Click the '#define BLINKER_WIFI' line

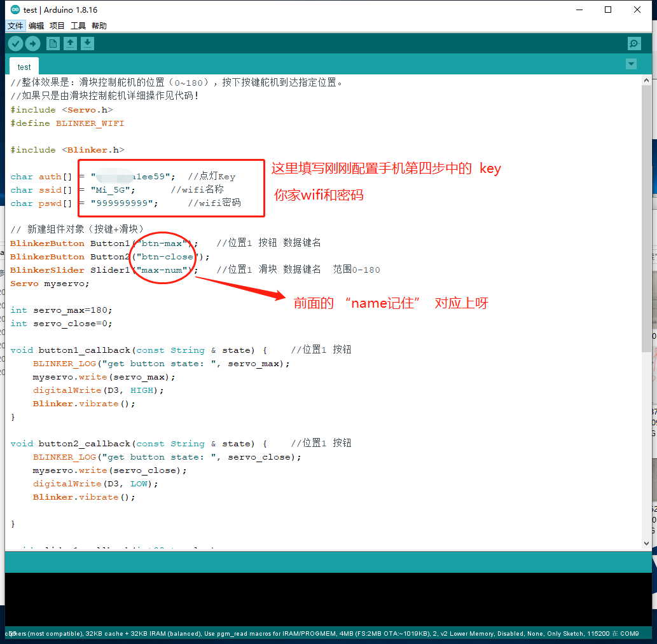(67, 123)
